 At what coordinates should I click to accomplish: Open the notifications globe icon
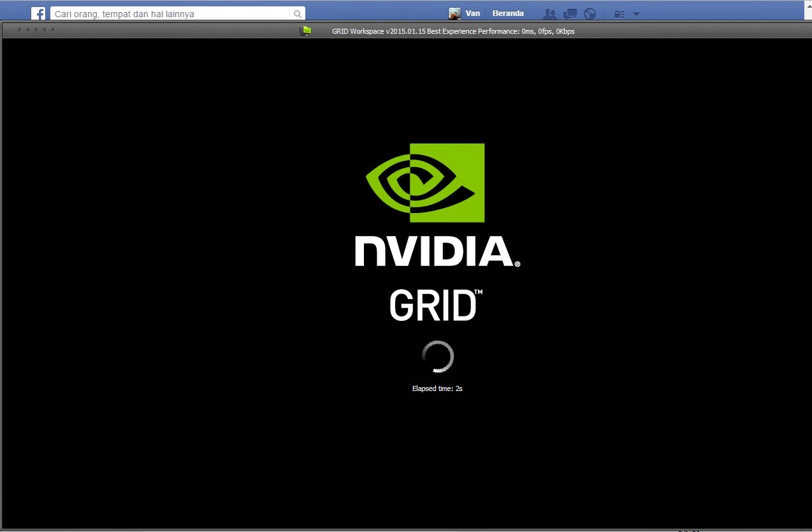pyautogui.click(x=590, y=14)
